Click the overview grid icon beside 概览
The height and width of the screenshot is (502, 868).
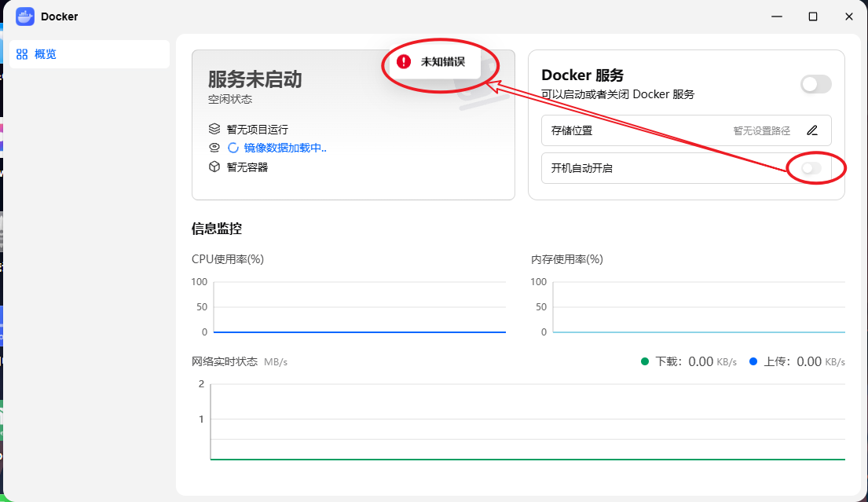(x=22, y=54)
